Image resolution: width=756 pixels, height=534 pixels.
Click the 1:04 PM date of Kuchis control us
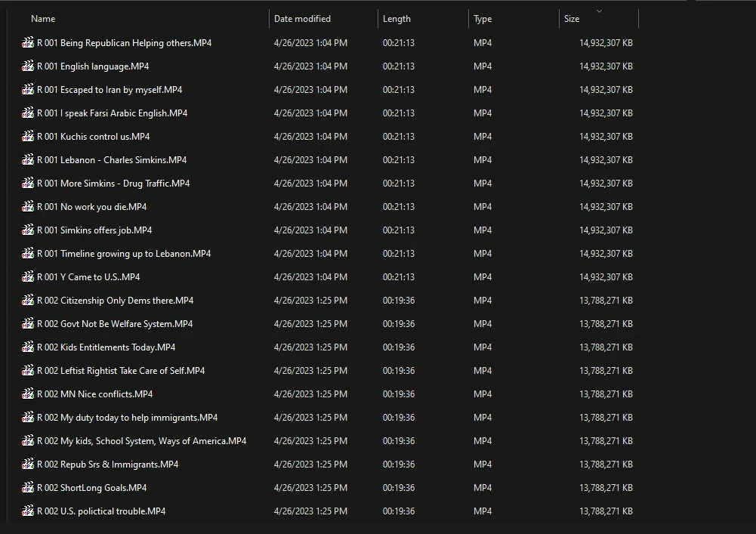tap(310, 136)
